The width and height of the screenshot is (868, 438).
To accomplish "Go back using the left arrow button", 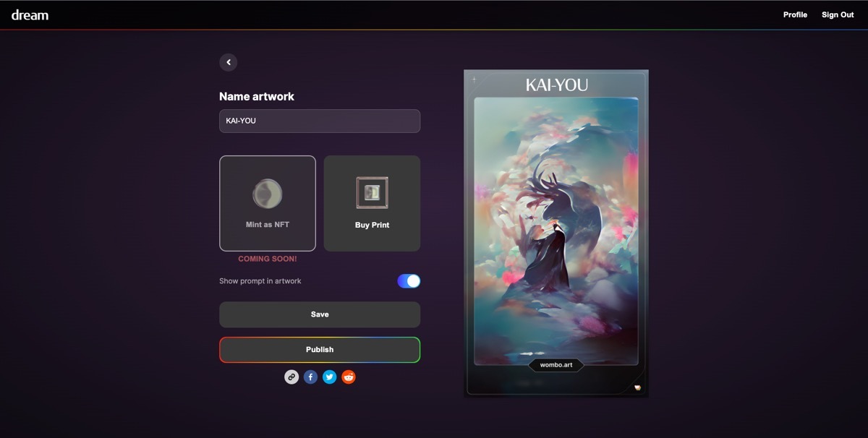I will (x=229, y=62).
